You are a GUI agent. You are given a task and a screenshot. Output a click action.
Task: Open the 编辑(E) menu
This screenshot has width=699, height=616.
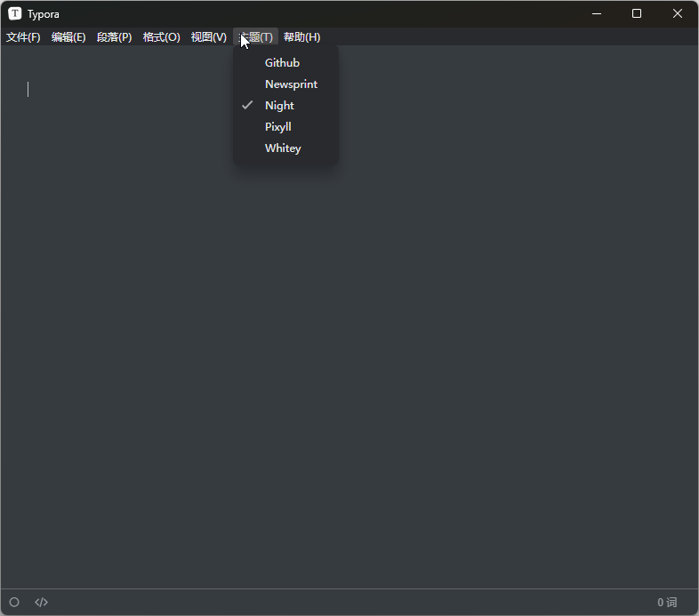68,37
